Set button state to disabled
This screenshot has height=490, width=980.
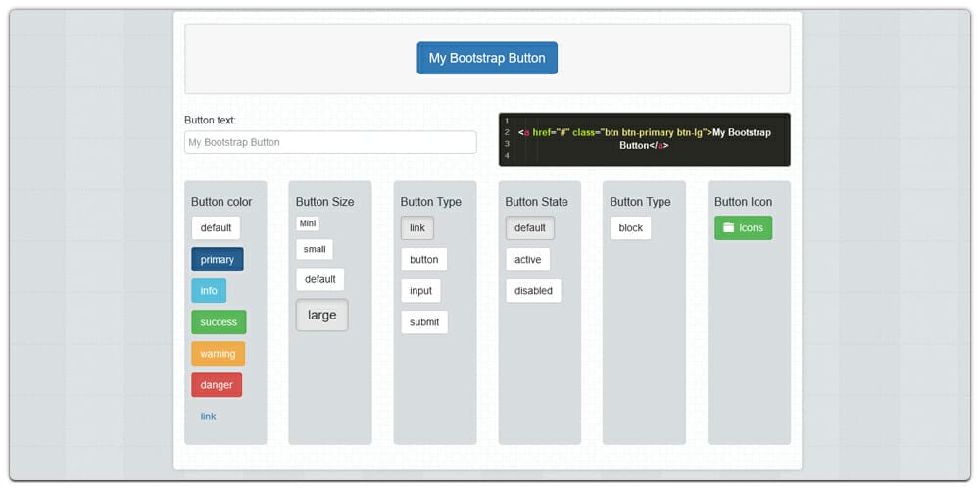533,291
